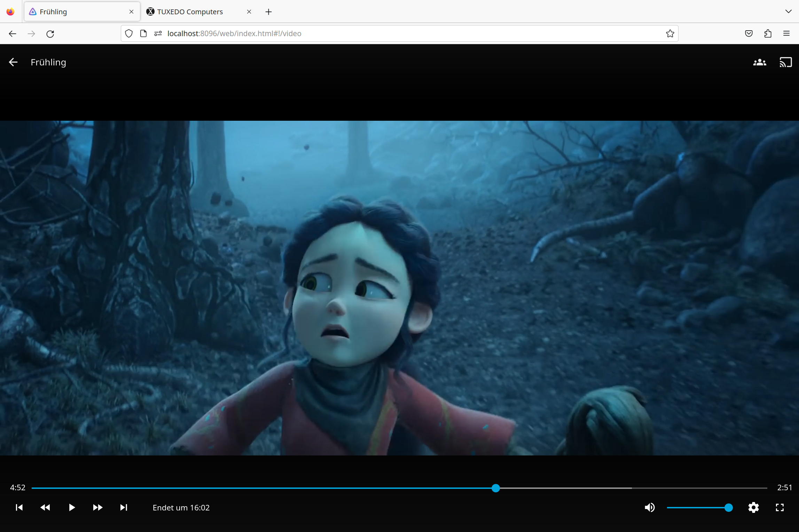Click the play button to resume
Viewport: 799px width, 532px height.
71,508
